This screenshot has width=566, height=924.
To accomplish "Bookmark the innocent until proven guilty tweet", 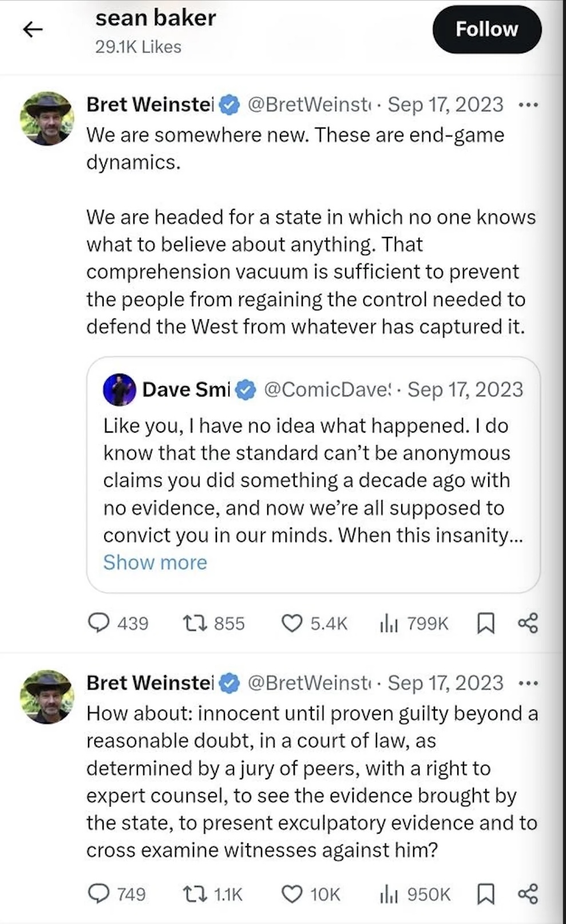I will (485, 894).
